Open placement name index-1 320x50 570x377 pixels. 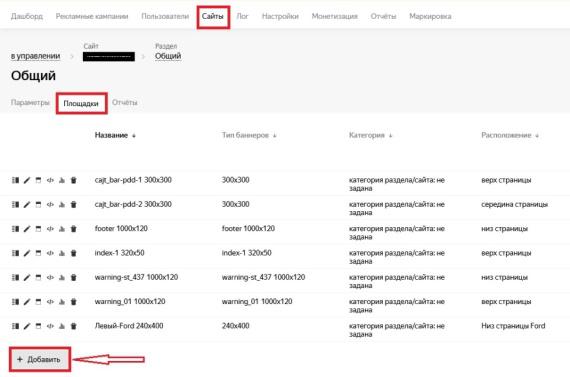[x=119, y=253]
